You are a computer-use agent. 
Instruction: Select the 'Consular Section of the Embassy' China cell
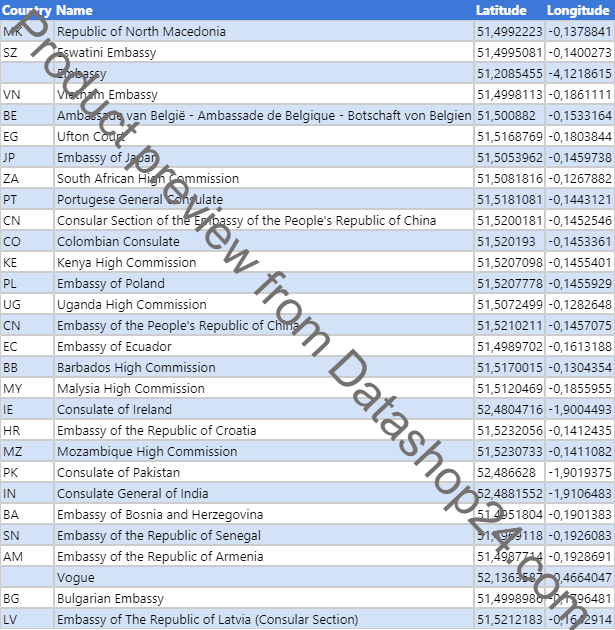pyautogui.click(x=264, y=220)
